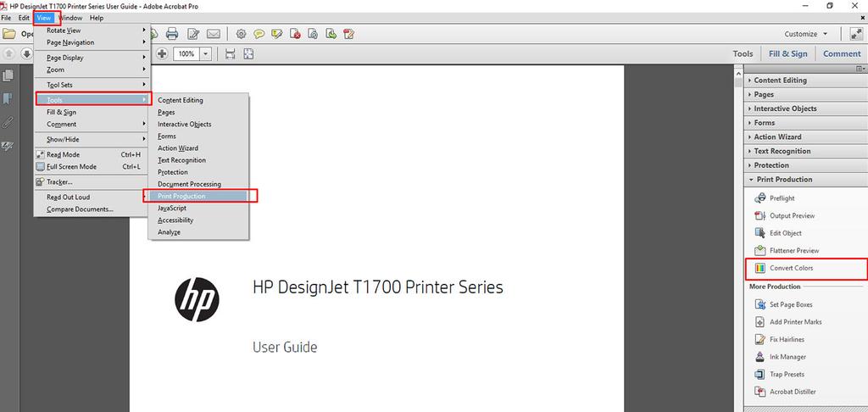Click the Edit text and images toolbar icon
This screenshot has height=412, width=868.
pyautogui.click(x=192, y=34)
